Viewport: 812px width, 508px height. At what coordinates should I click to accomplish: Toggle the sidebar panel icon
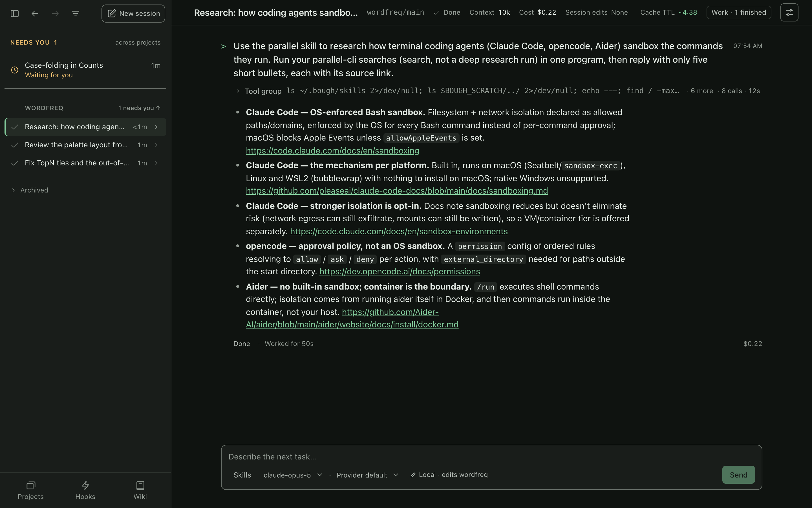pyautogui.click(x=14, y=14)
